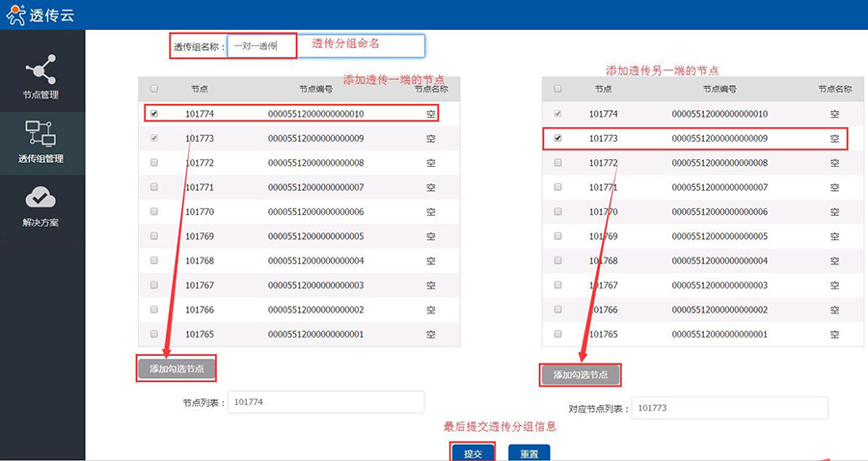Toggle select-all checkbox in left table header
The width and height of the screenshot is (868, 461).
[154, 89]
